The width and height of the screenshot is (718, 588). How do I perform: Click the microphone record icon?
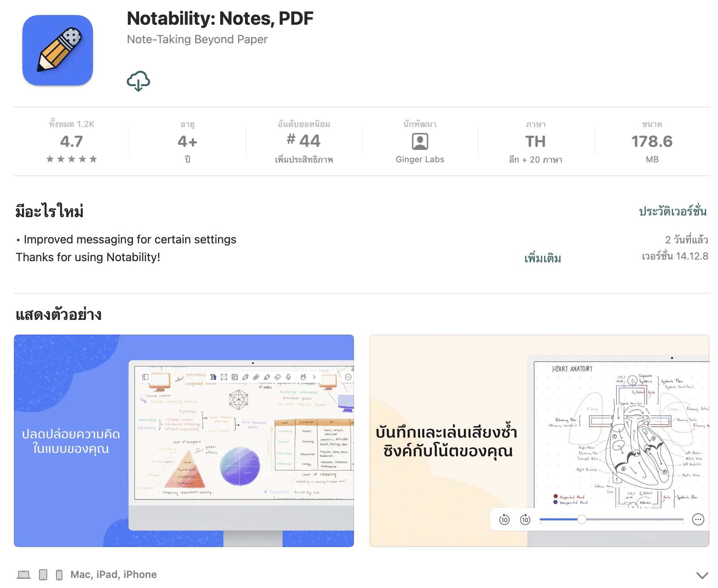tap(288, 377)
